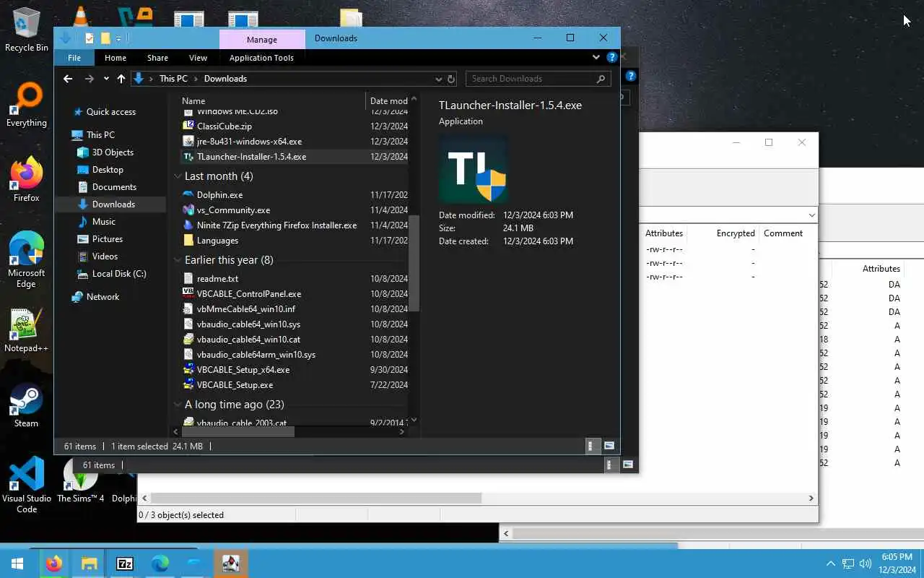This screenshot has width=924, height=578.
Task: Open the Steam desktop shortcut
Action: [27, 406]
